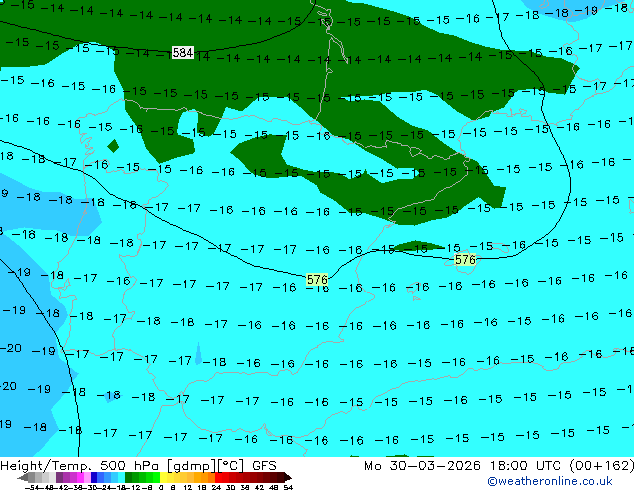Click the GFS model name in the title
Image resolution: width=634 pixels, height=490 pixels.
(264, 466)
